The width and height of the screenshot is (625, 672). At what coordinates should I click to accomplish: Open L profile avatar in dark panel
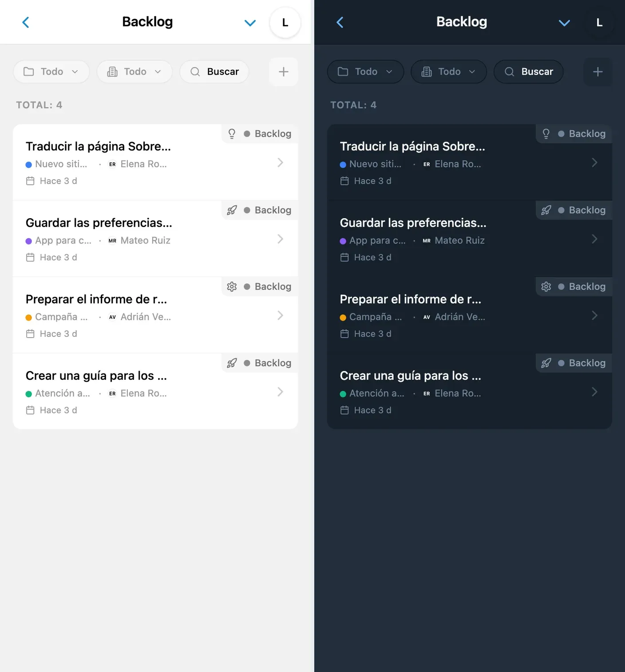pyautogui.click(x=599, y=23)
